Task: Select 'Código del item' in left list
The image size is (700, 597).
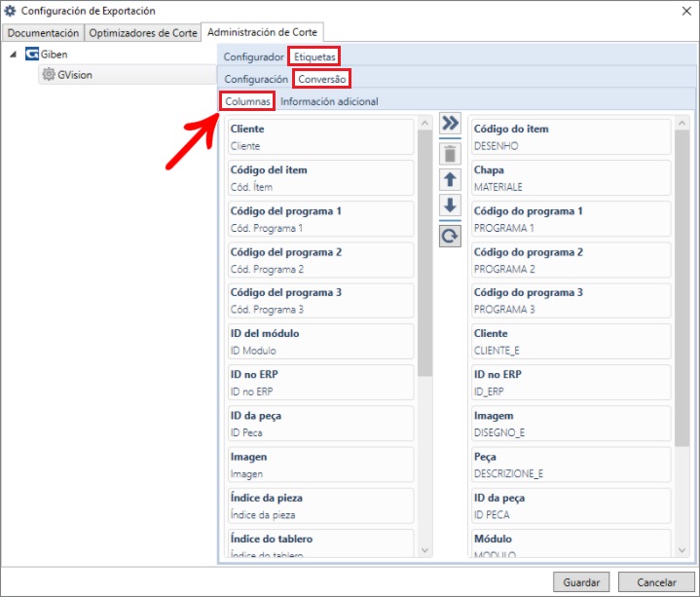Action: coord(320,177)
